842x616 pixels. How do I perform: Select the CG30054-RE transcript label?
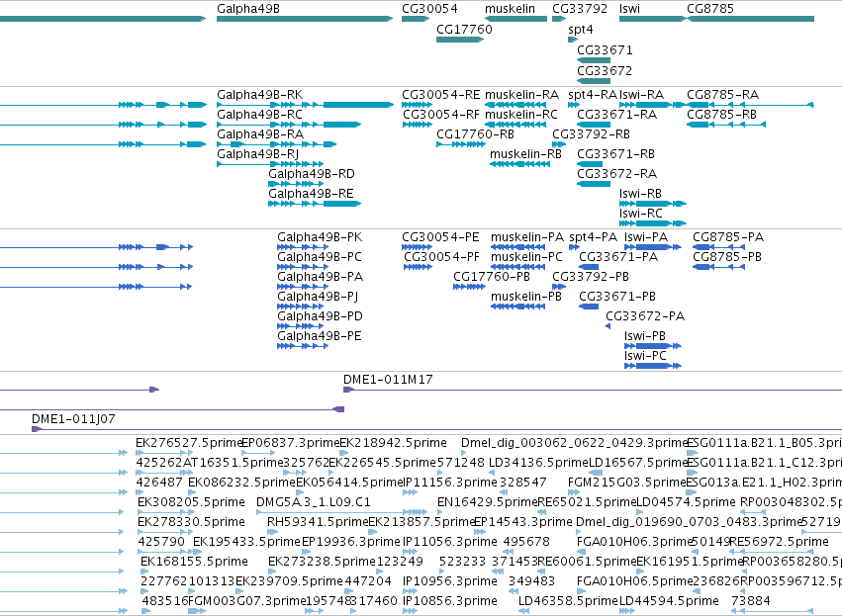pyautogui.click(x=441, y=95)
